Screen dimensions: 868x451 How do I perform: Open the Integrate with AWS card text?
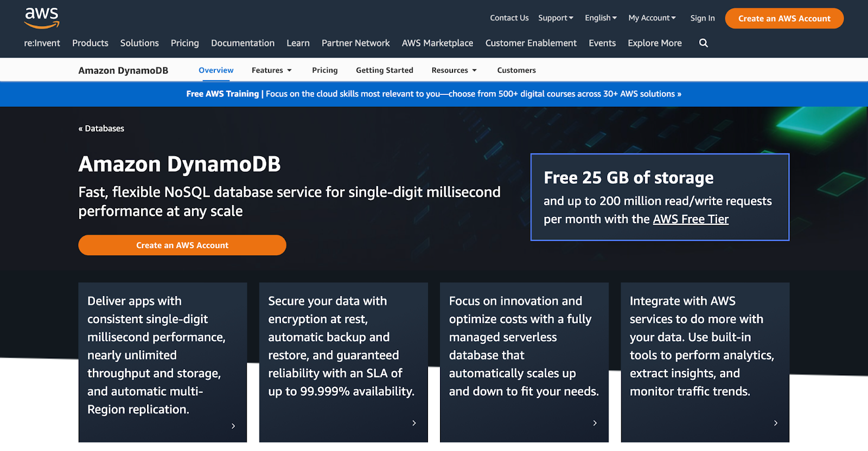[702, 346]
